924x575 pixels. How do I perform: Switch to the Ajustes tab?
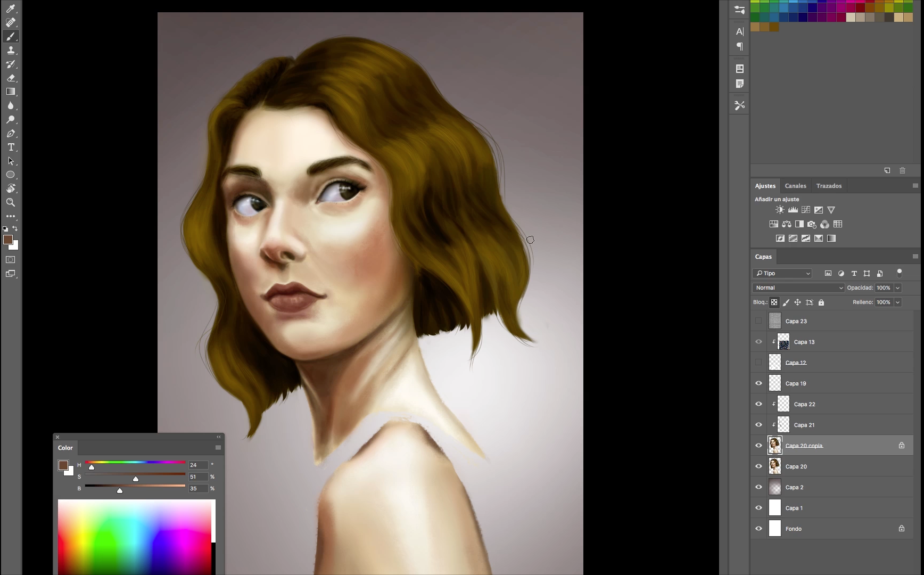point(765,186)
